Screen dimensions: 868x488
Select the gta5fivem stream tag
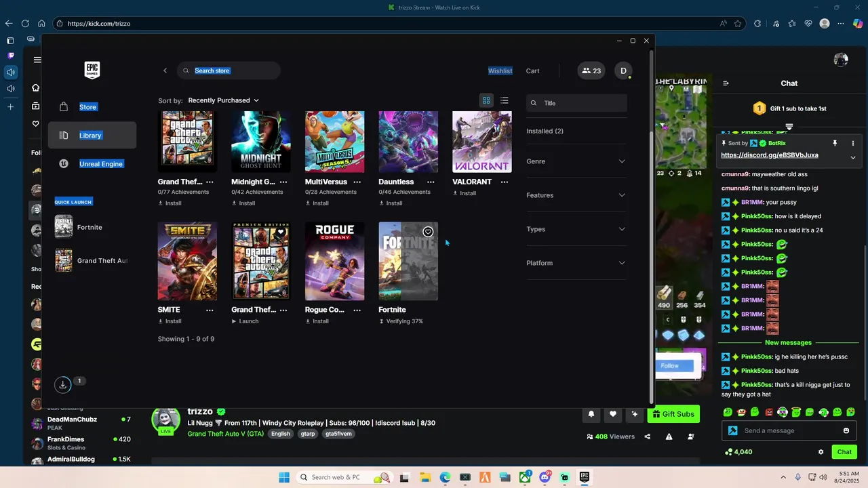pyautogui.click(x=338, y=434)
